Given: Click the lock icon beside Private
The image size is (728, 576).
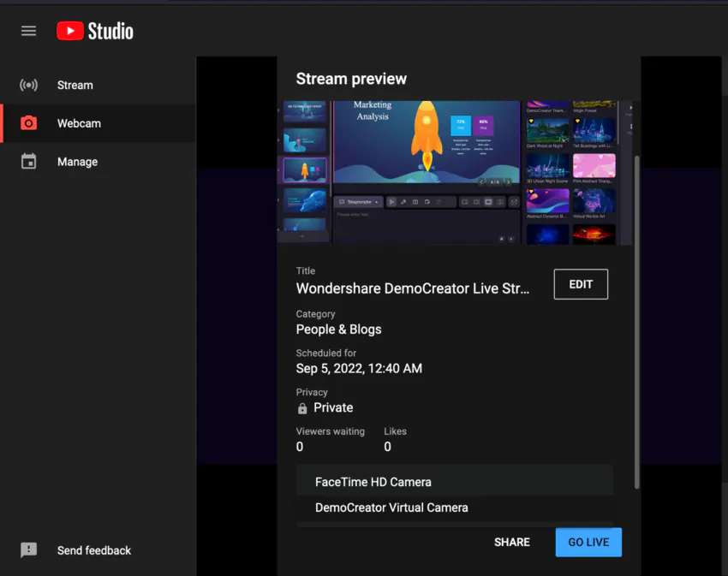Looking at the screenshot, I should click(302, 408).
